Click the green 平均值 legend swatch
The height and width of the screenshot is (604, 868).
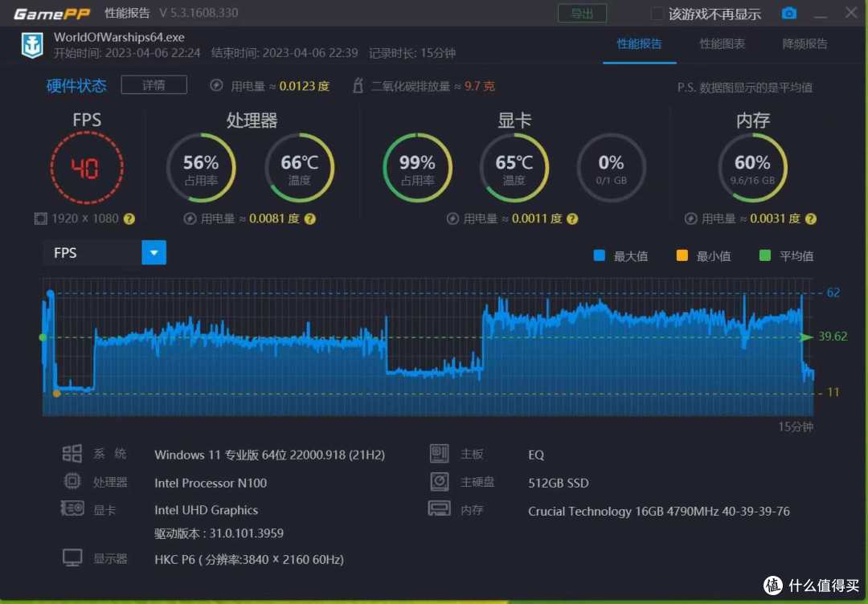pyautogui.click(x=765, y=255)
